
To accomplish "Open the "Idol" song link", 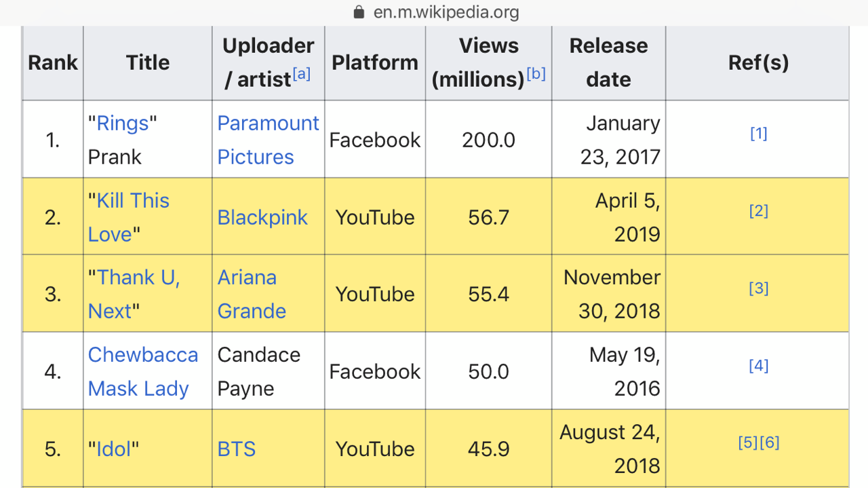I will tap(113, 449).
